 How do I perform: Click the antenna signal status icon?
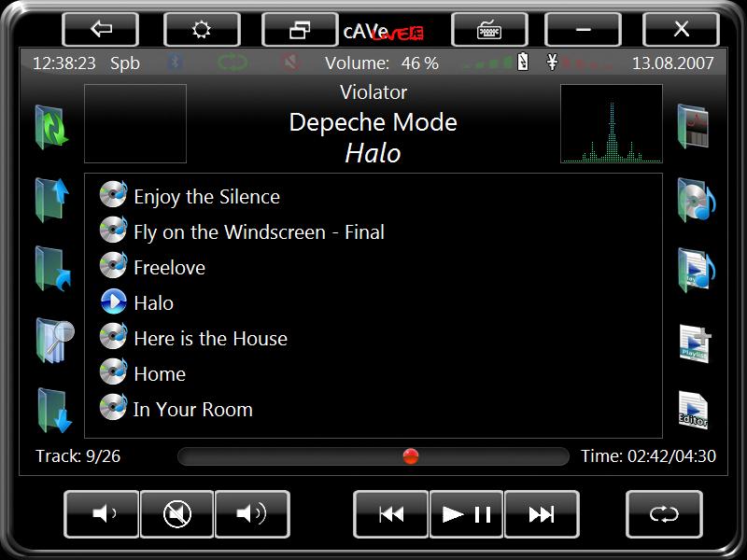tap(552, 62)
